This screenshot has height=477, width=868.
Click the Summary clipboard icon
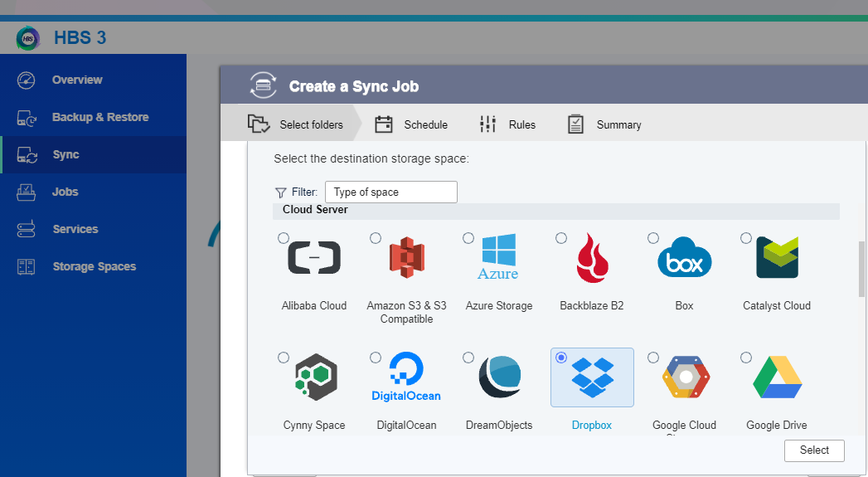click(575, 124)
